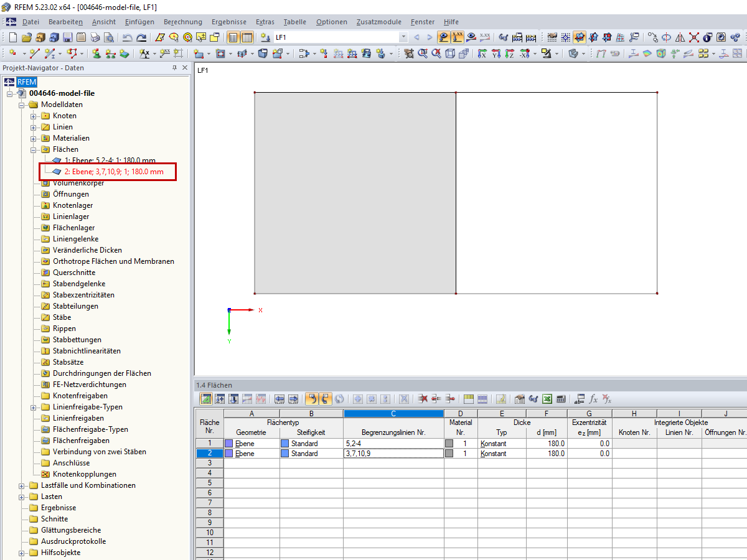
Task: Click the gray material swatch in row 1
Action: click(449, 444)
